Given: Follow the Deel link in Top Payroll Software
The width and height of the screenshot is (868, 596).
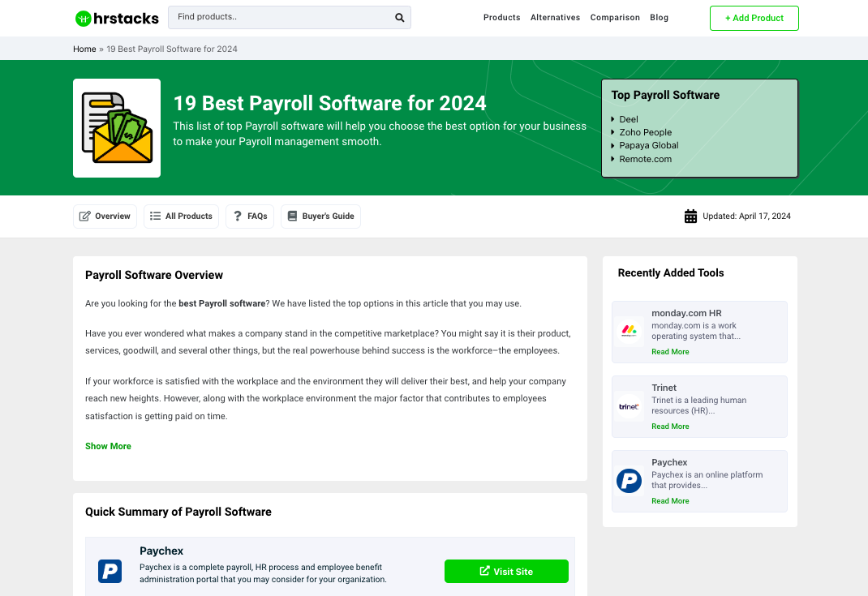Looking at the screenshot, I should coord(628,118).
